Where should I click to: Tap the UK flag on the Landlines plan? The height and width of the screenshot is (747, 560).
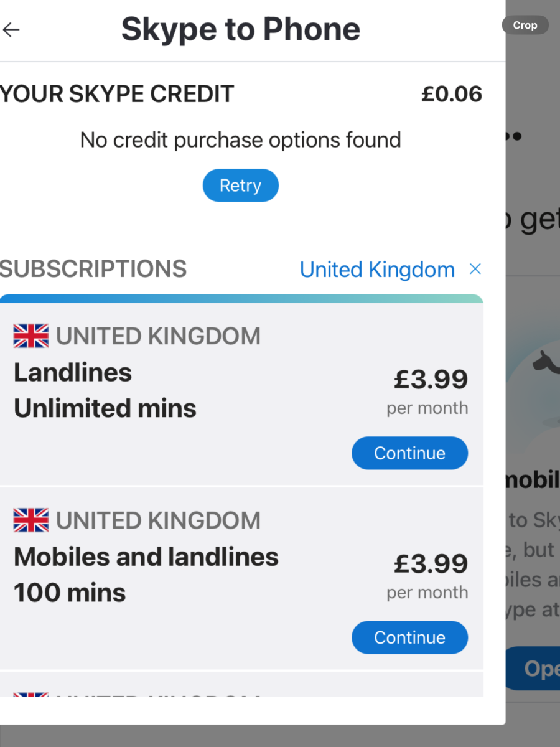(x=31, y=336)
